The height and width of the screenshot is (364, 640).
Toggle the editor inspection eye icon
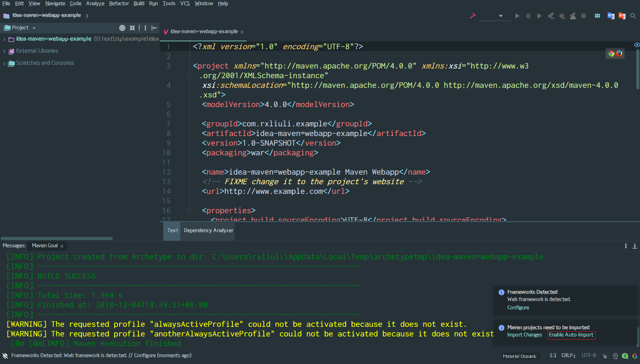click(637, 45)
